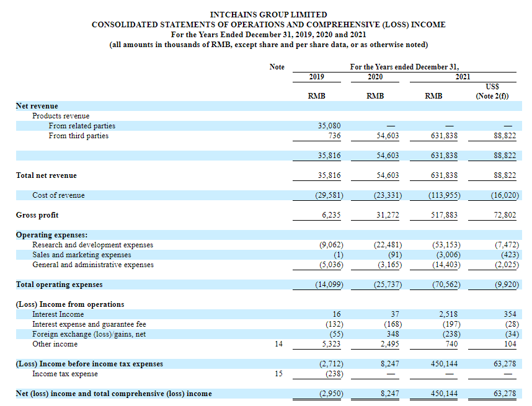This screenshot has height=406, width=532.
Task: Click Interest expense 2020 value (168)
Action: (393, 324)
